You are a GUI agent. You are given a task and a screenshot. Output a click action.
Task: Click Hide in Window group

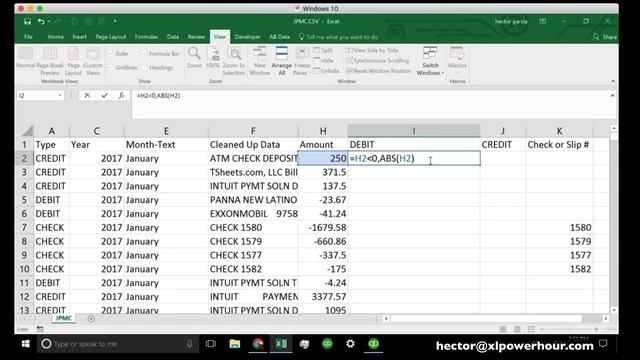(x=323, y=60)
